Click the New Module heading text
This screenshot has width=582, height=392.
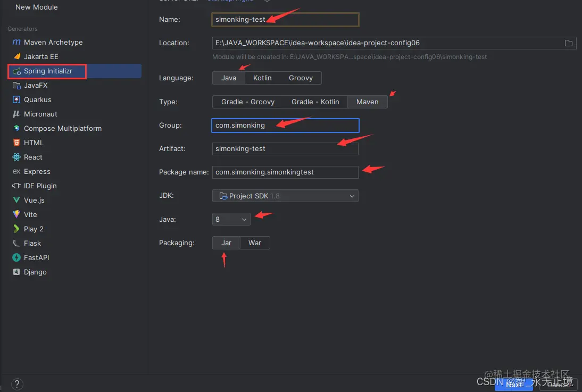click(x=36, y=7)
